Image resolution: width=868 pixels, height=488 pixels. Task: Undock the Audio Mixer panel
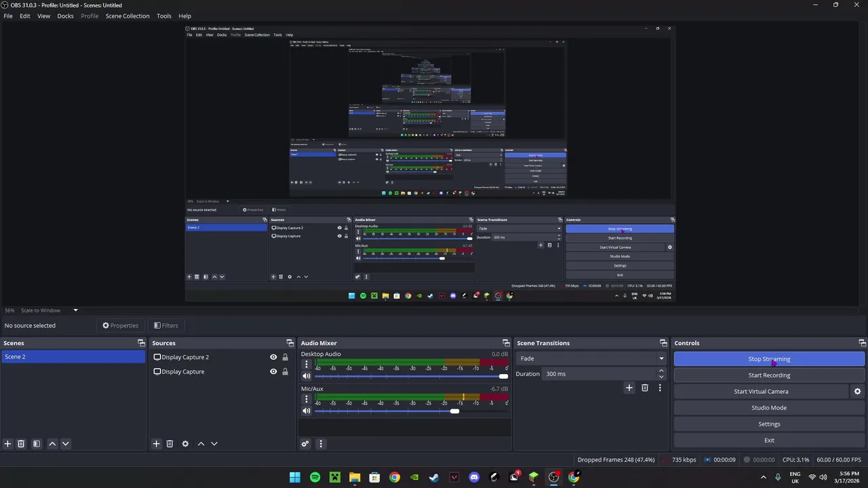click(x=506, y=343)
